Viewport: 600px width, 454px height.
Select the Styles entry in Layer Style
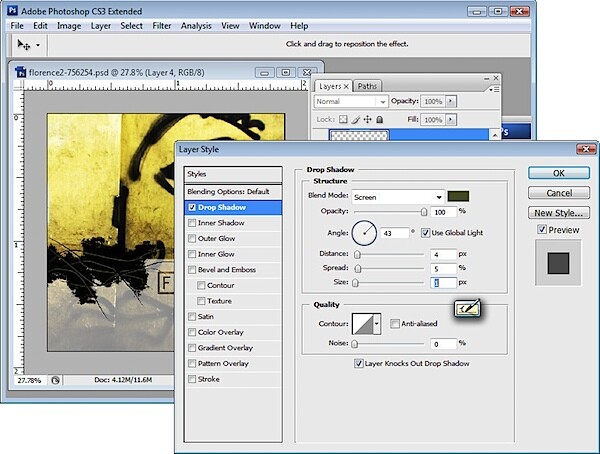[x=233, y=174]
